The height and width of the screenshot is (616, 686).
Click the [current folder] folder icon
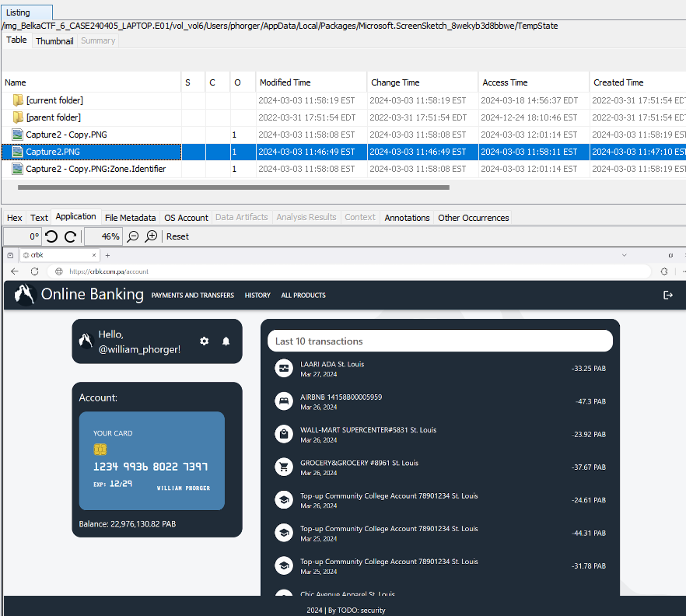point(18,100)
